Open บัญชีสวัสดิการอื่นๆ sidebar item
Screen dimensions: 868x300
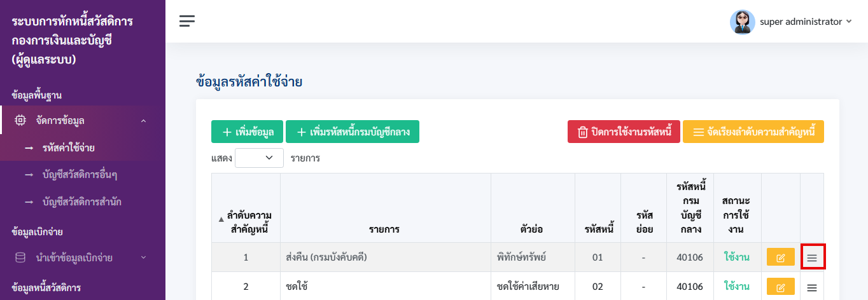click(80, 175)
